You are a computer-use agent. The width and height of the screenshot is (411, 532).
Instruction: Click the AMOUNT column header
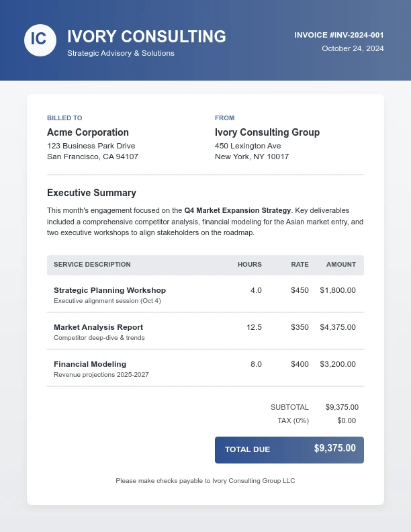tap(340, 265)
